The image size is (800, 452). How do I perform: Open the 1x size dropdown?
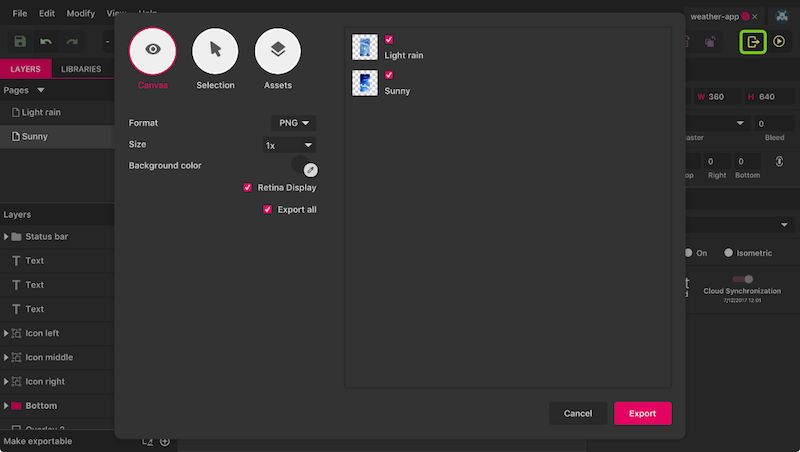coord(288,145)
